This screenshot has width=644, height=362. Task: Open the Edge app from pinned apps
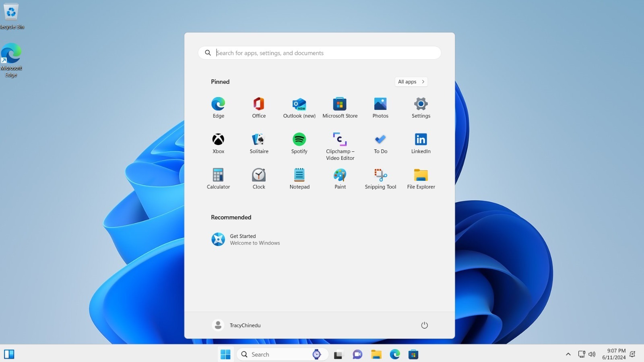218,108
